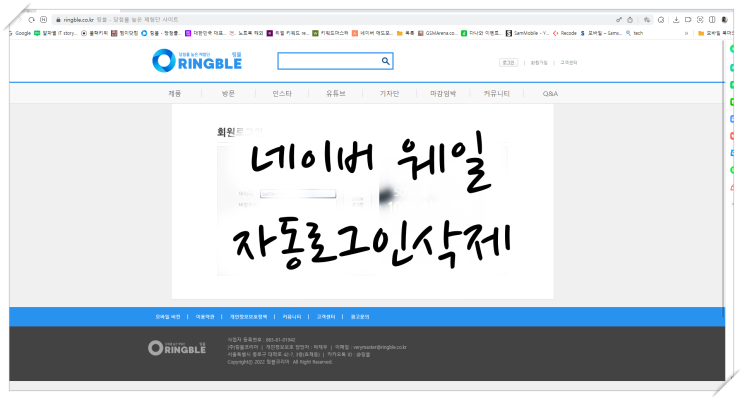Image resolution: width=743 pixels, height=400 pixels.
Task: Select the 마감임박 menu item
Action: pyautogui.click(x=443, y=93)
